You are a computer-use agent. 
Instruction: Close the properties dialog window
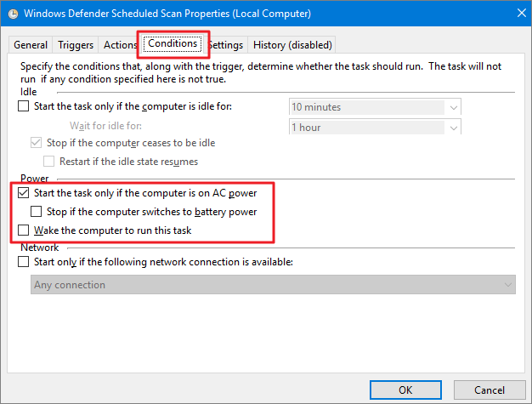coord(512,14)
